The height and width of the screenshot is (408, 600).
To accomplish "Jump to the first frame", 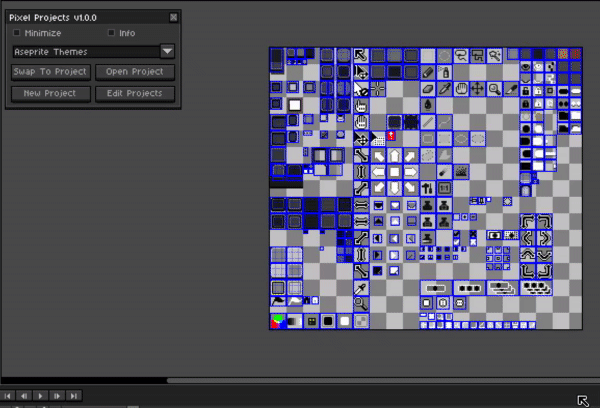I will click(x=8, y=396).
